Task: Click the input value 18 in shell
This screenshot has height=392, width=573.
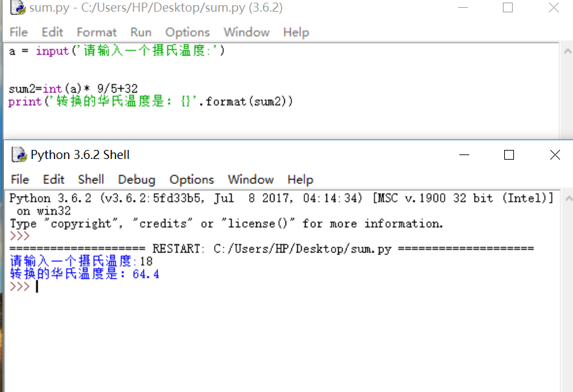Action: click(146, 261)
